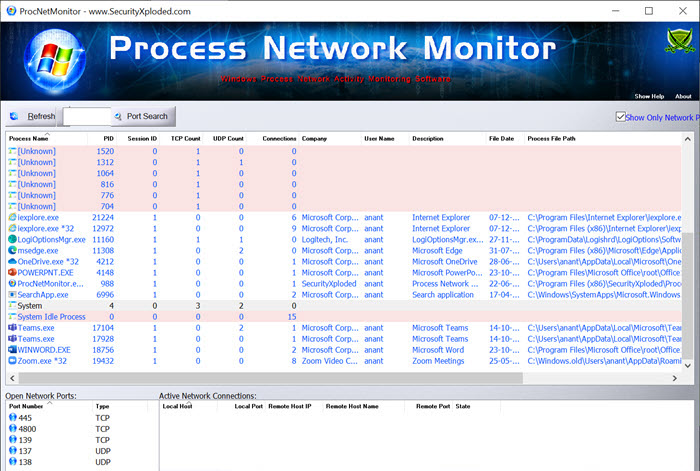Sort by the Description column header
700x471 pixels.
(x=428, y=138)
